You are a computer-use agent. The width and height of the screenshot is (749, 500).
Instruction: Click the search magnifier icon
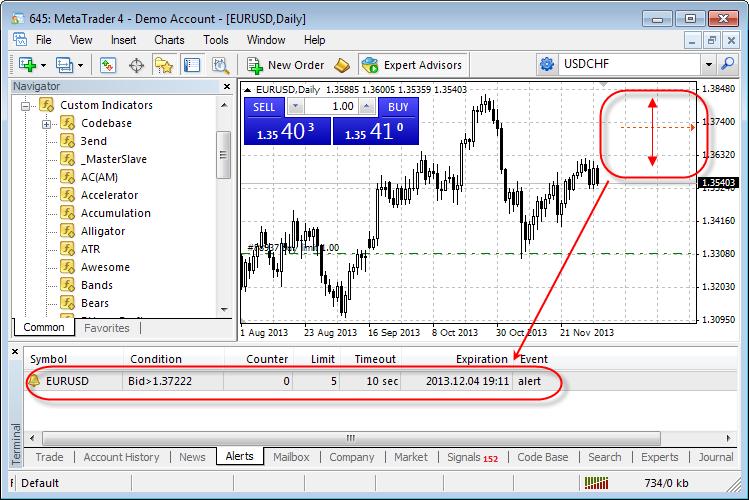point(728,64)
